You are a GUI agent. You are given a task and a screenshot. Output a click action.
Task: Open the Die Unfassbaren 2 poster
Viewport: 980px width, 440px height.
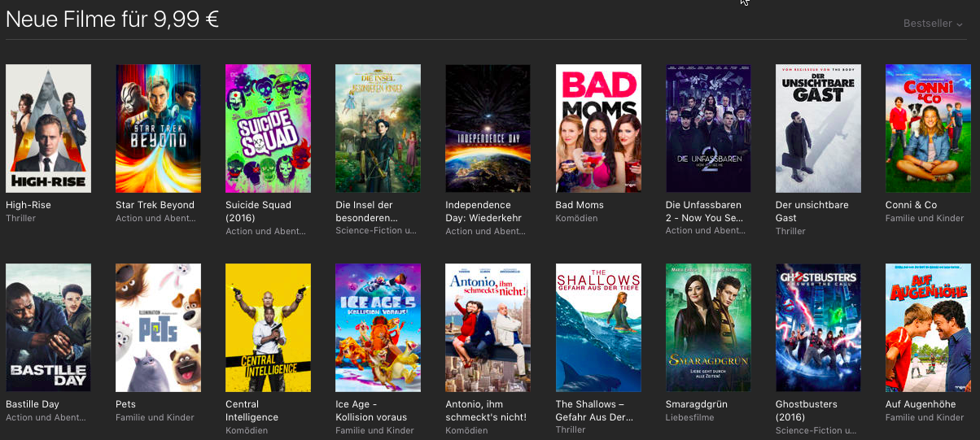[x=708, y=129]
